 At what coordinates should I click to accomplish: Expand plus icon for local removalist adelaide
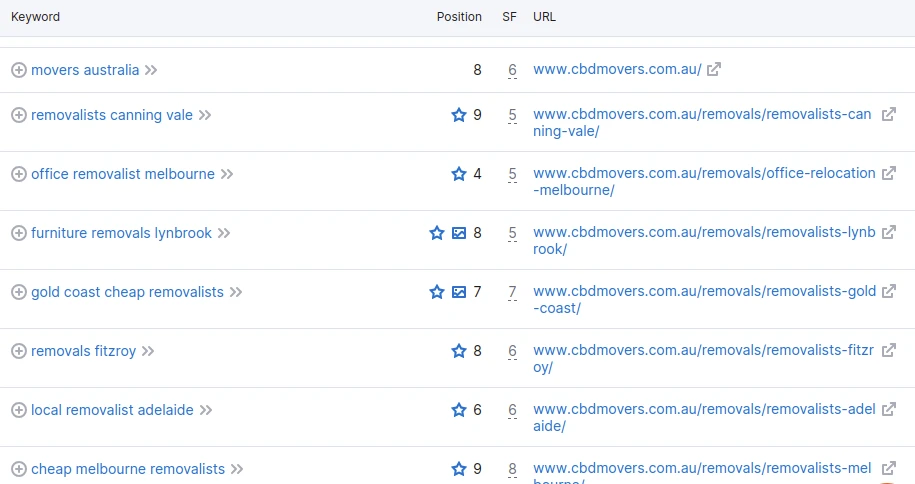coord(19,410)
